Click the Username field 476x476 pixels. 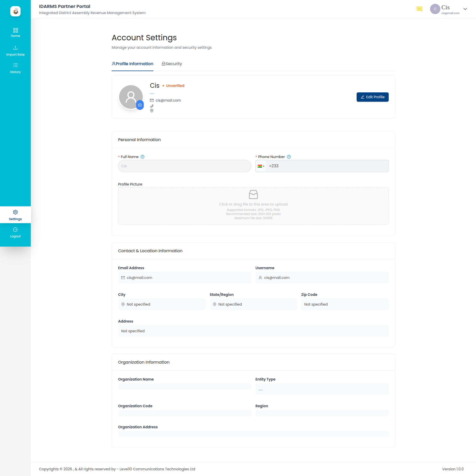[x=322, y=278]
